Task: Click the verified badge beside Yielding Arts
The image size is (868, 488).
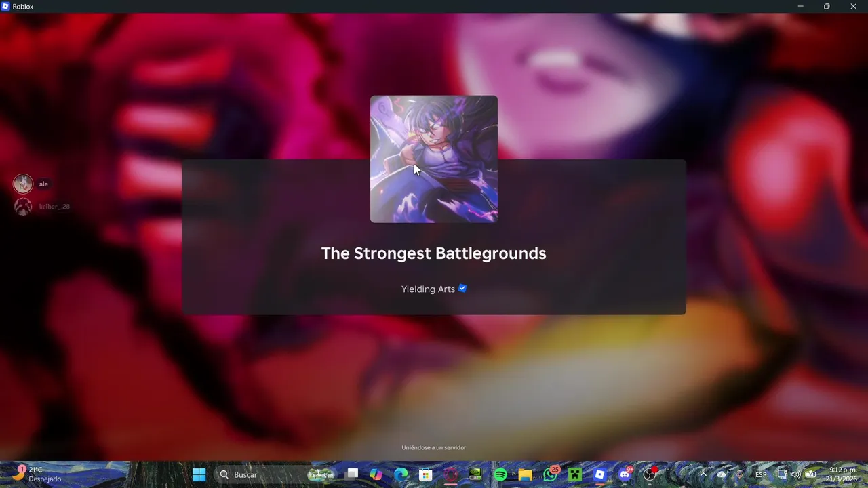Action: coord(462,288)
